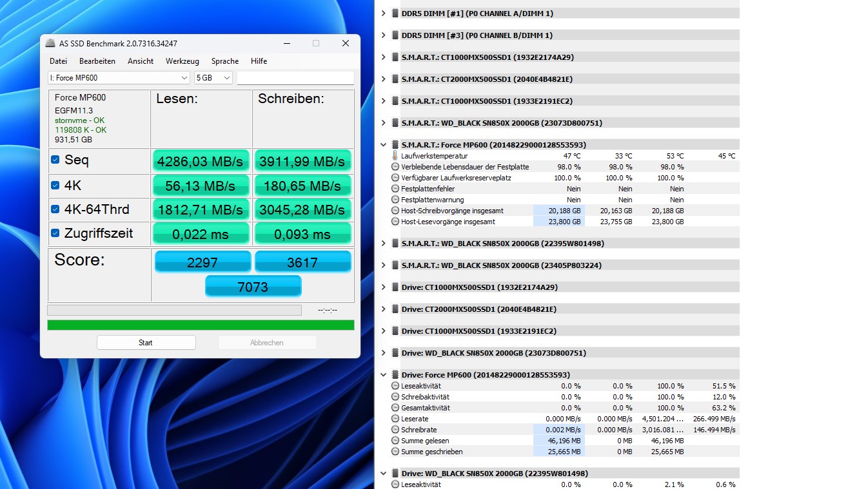The width and height of the screenshot is (868, 489).
Task: Uncheck the 4K benchmark checkbox
Action: [x=55, y=186]
